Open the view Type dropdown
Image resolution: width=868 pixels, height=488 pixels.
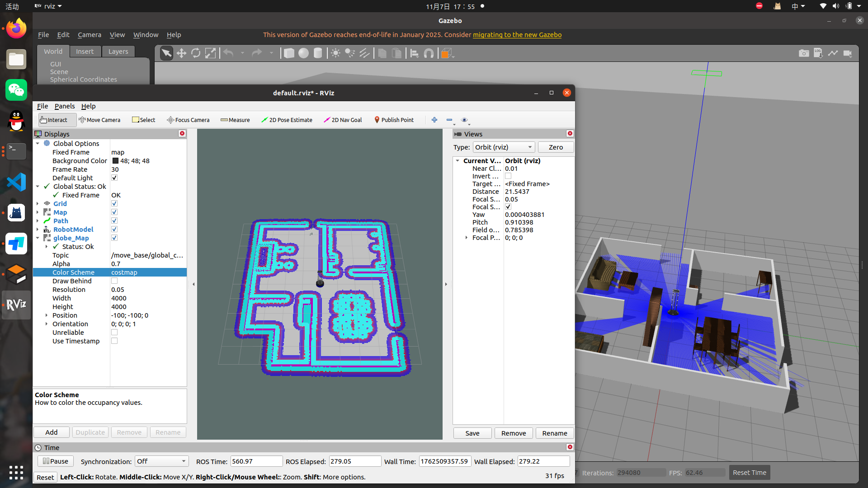pos(504,147)
